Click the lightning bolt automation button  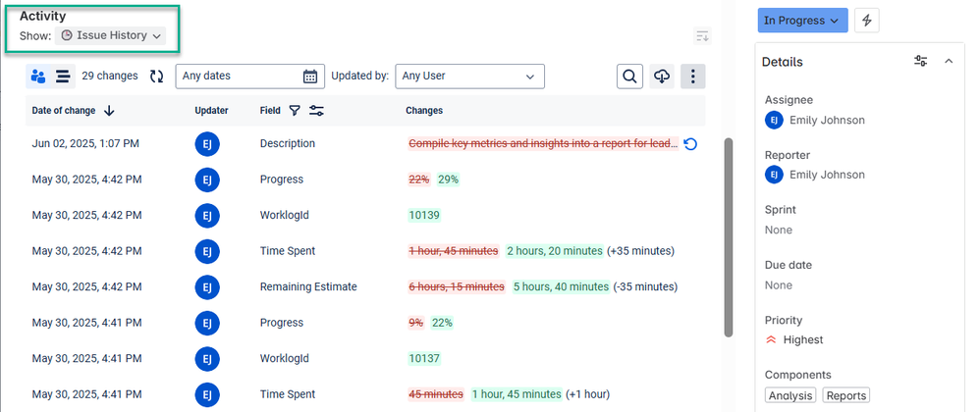(x=866, y=21)
